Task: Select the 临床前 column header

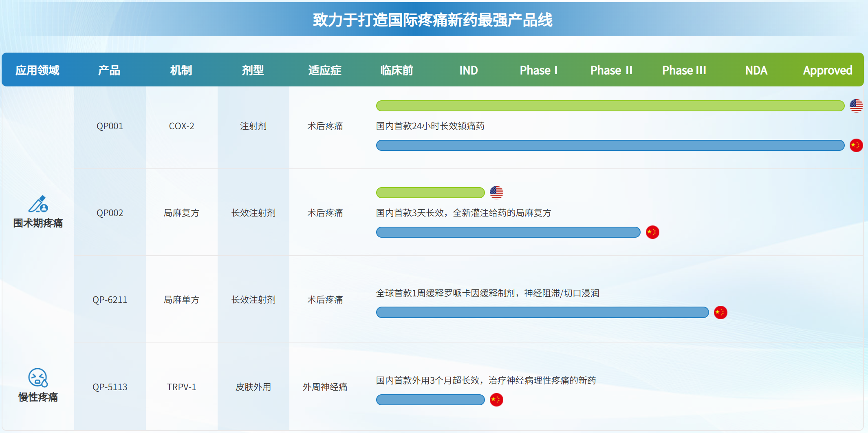Action: pyautogui.click(x=396, y=71)
